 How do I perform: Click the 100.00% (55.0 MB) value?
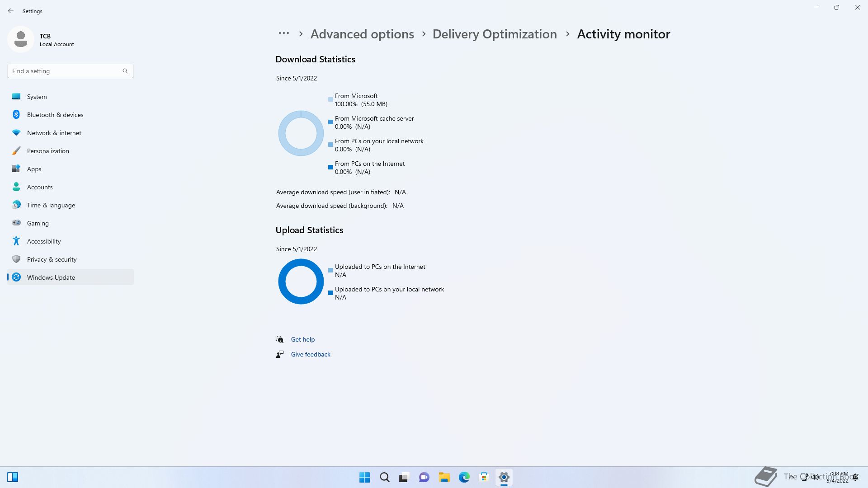tap(361, 104)
